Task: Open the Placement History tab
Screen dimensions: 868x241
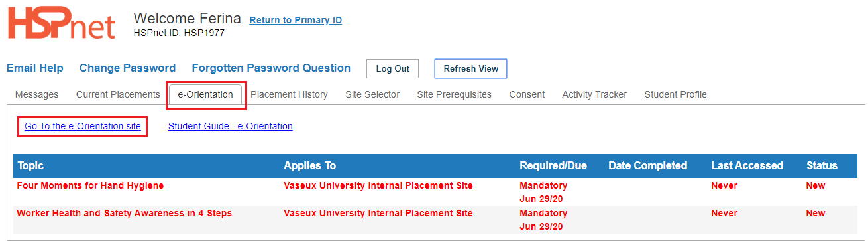Action: [x=289, y=94]
